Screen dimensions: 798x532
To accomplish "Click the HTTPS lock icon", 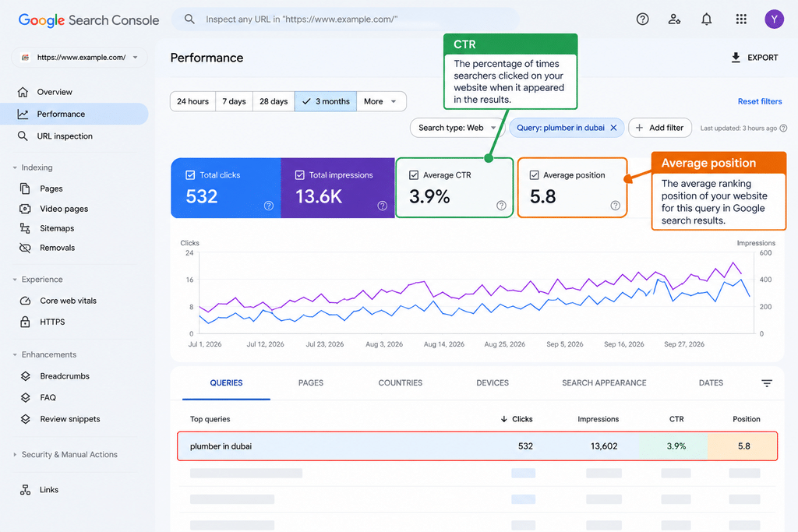I will (25, 322).
